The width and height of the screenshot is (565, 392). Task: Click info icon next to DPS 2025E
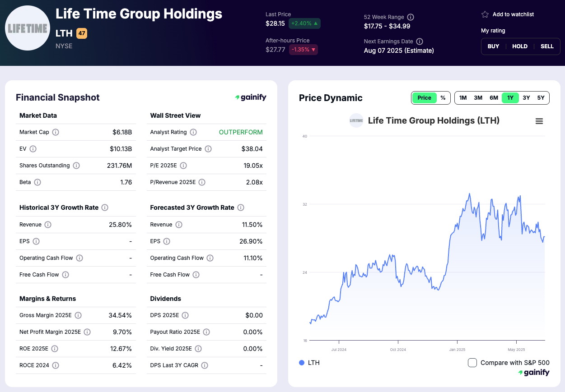point(185,315)
